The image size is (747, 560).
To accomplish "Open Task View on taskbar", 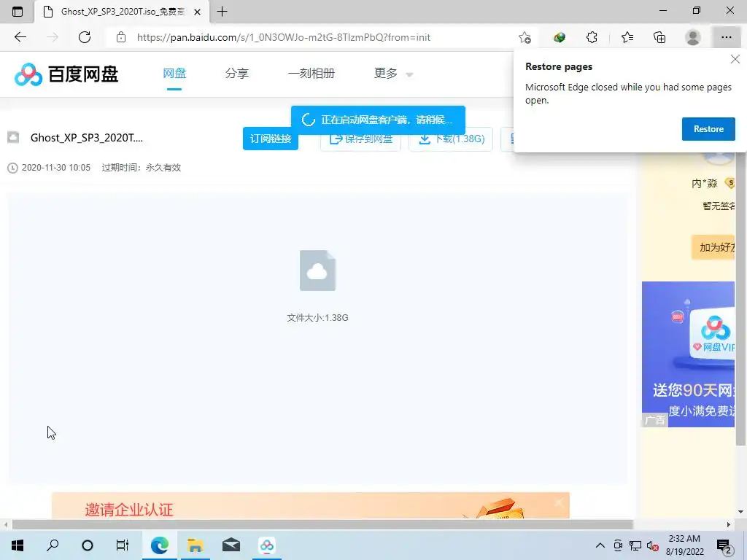I will (x=123, y=545).
